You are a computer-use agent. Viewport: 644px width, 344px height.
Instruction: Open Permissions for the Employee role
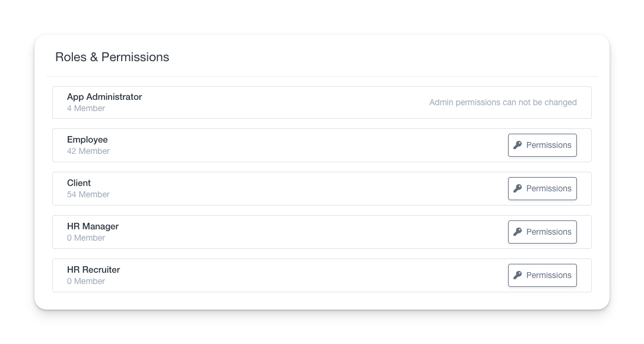pyautogui.click(x=542, y=145)
